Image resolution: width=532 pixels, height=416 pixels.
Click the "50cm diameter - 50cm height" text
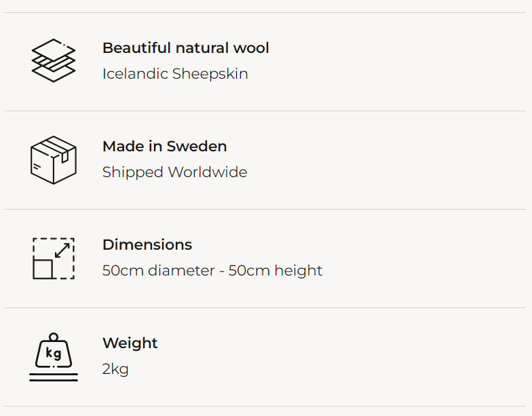(x=212, y=271)
